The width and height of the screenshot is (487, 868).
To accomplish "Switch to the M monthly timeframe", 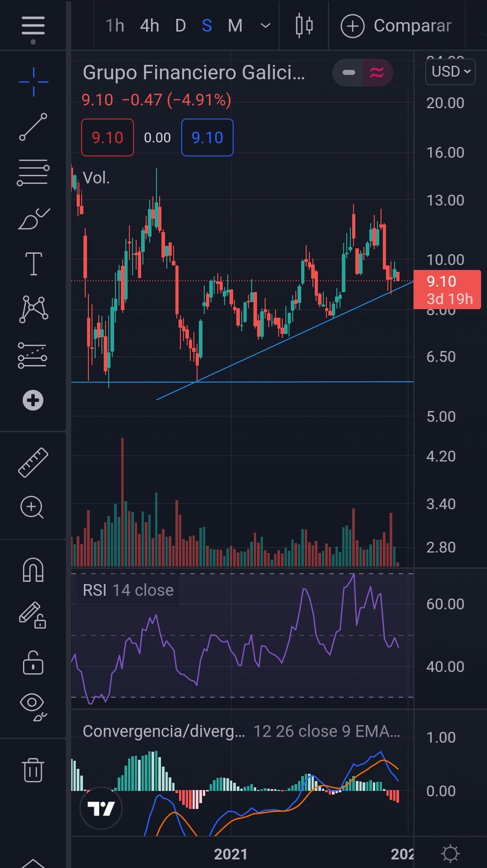I will (235, 26).
